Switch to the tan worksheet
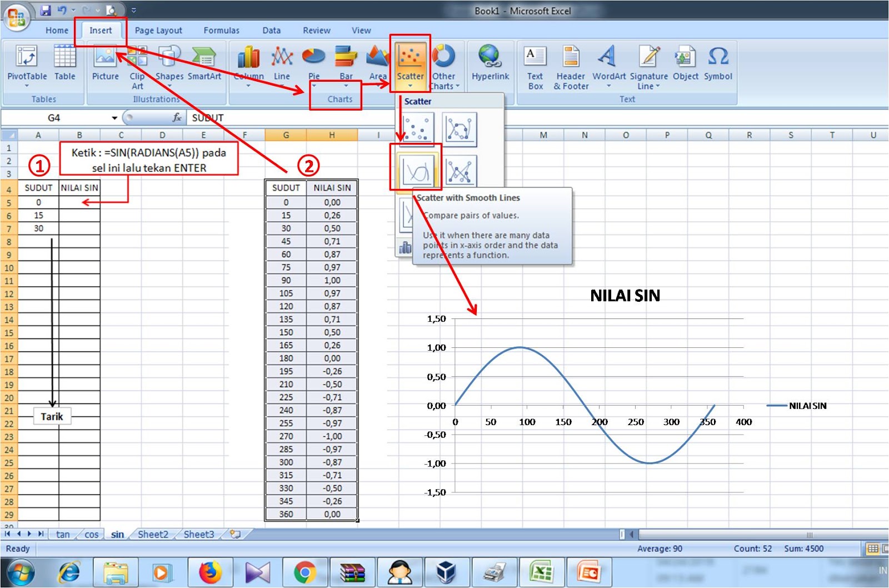 pyautogui.click(x=63, y=534)
